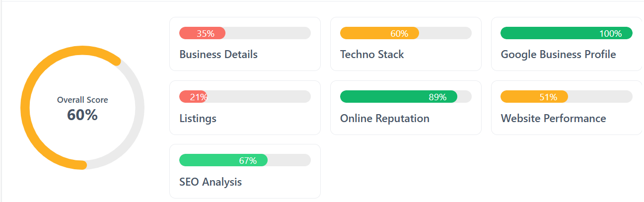The image size is (644, 202).
Task: Open the Website Performance card title
Action: [553, 119]
